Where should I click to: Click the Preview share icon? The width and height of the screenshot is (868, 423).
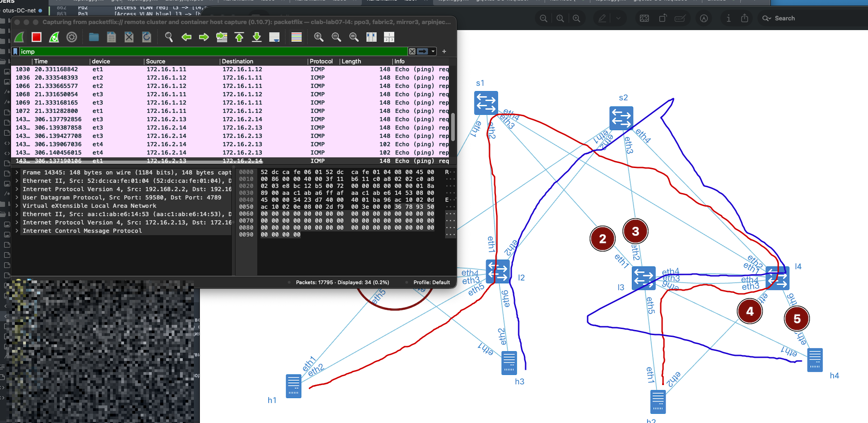tap(744, 19)
